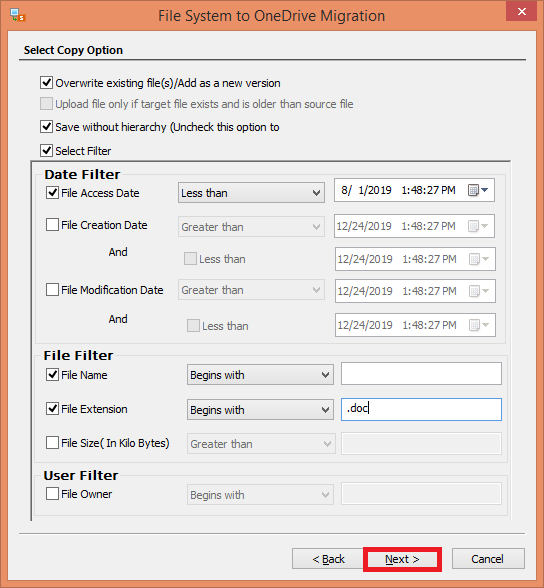Image resolution: width=544 pixels, height=588 pixels.
Task: Click the app icon in title bar
Action: pyautogui.click(x=17, y=15)
